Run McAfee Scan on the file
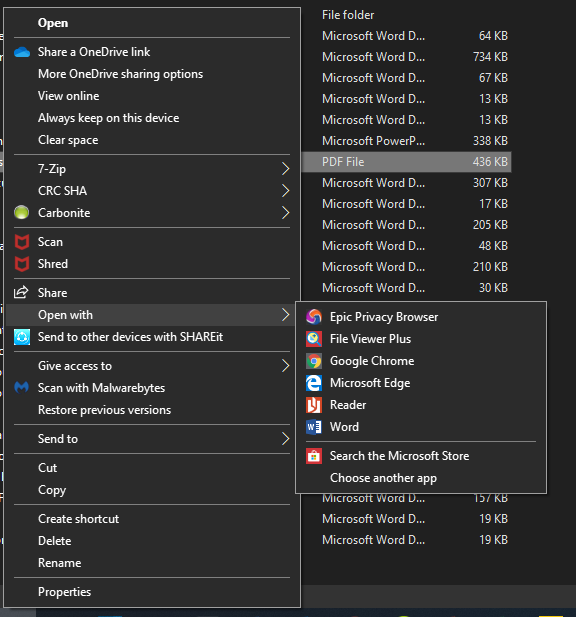This screenshot has height=617, width=576. coord(152,242)
